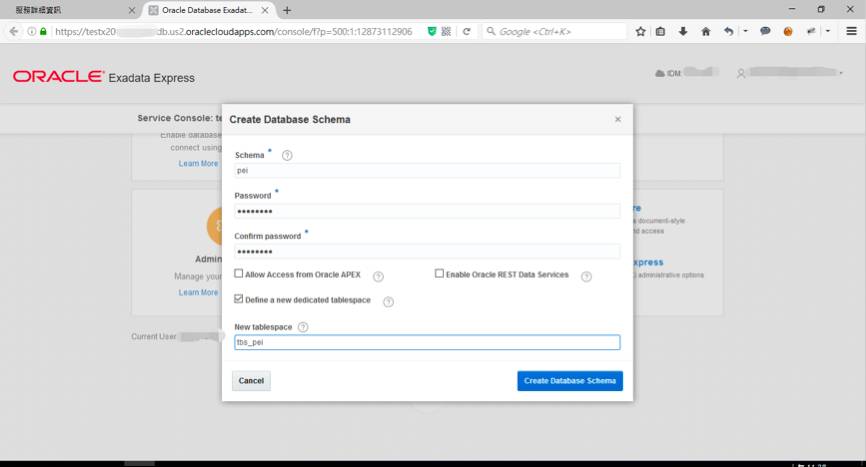This screenshot has width=866, height=467.
Task: Open Learn More link under connect using
Action: tap(198, 164)
